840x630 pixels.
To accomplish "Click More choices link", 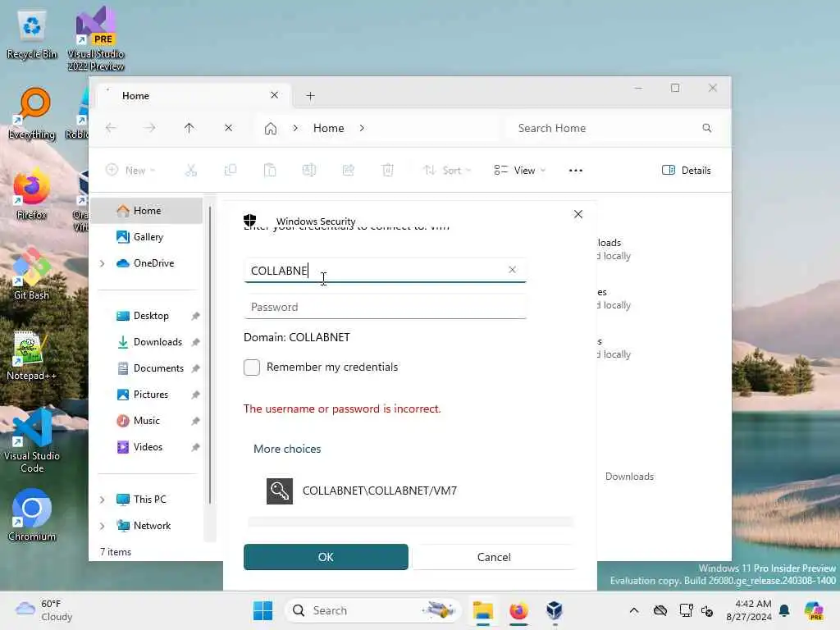I will [x=287, y=449].
